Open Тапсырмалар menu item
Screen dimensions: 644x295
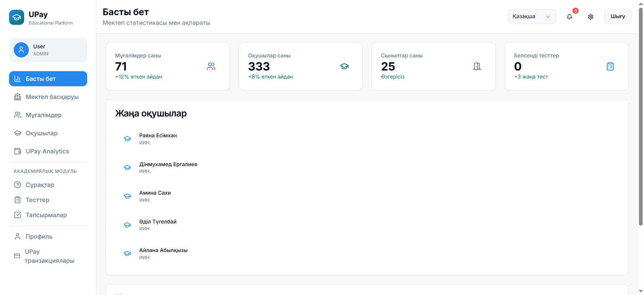click(x=48, y=215)
